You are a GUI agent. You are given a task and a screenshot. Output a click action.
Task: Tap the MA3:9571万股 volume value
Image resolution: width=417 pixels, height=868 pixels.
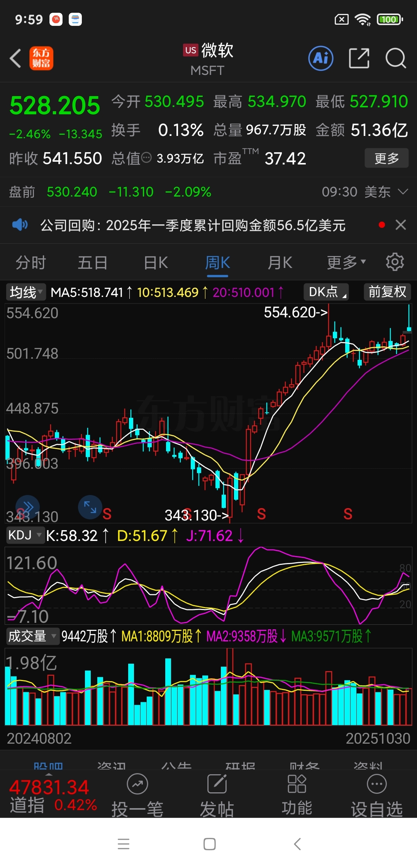tap(327, 636)
